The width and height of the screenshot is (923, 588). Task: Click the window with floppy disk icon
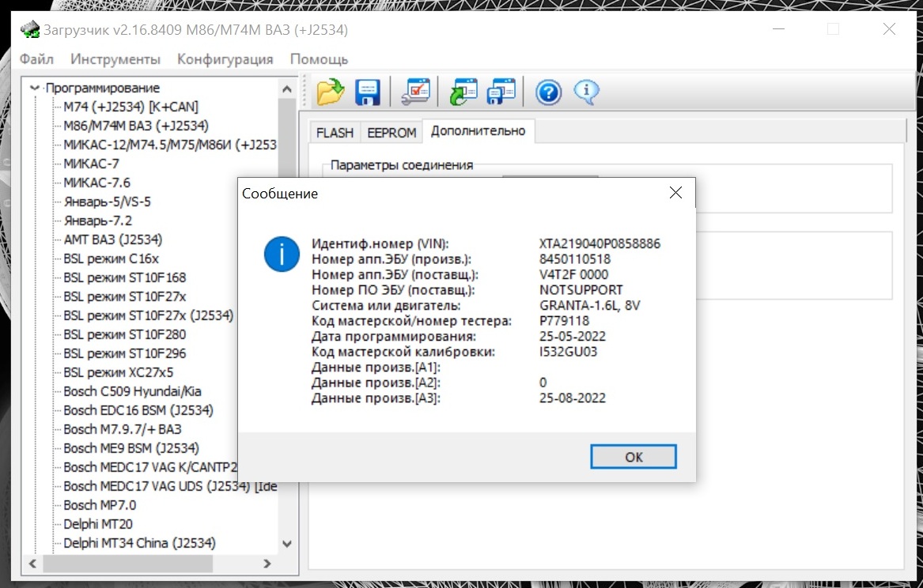click(501, 92)
